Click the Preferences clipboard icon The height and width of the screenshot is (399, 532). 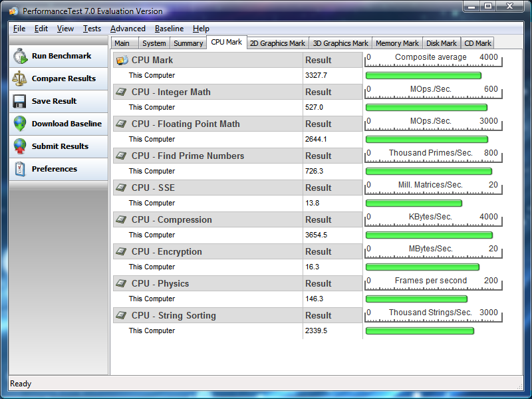click(20, 169)
